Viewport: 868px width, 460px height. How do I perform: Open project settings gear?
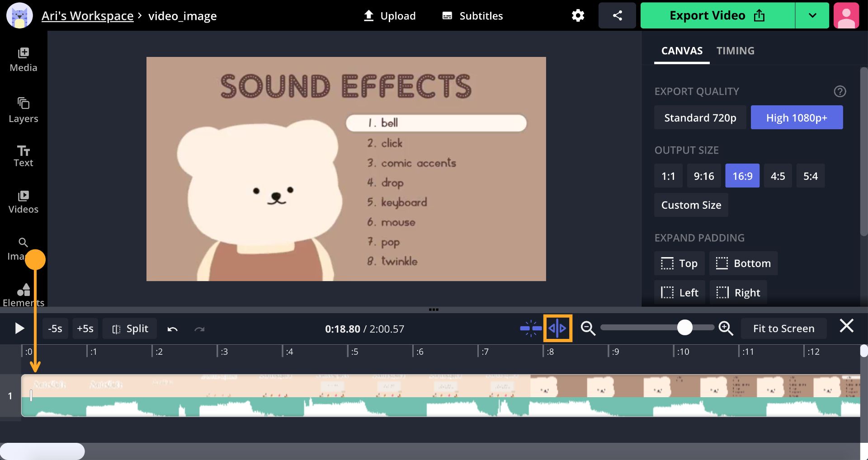578,15
